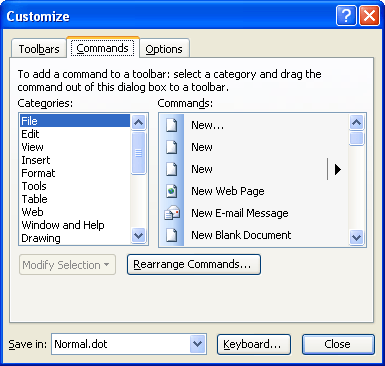Select the Format category
This screenshot has height=366, width=385.
(75, 173)
